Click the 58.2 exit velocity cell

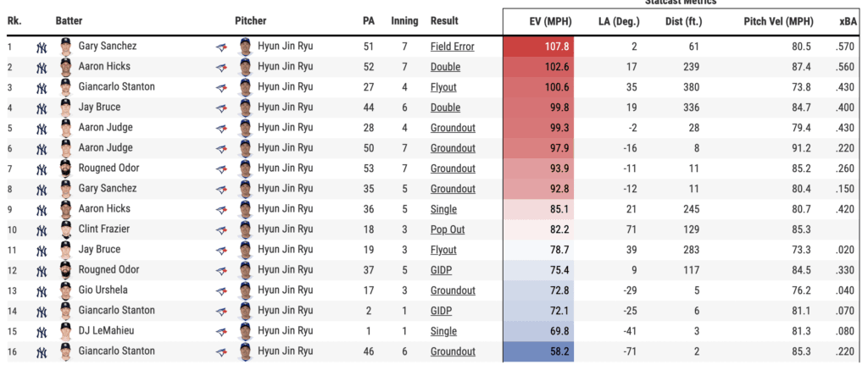tap(538, 351)
